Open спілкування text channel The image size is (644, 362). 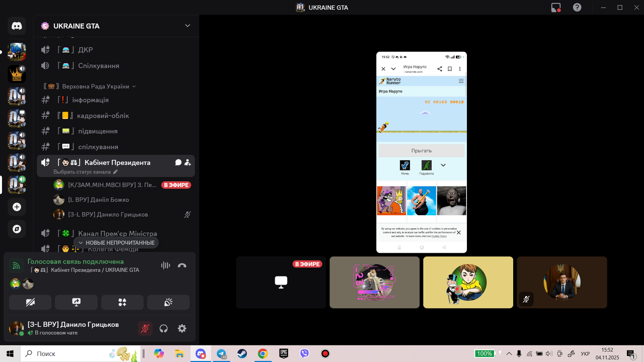(116, 146)
